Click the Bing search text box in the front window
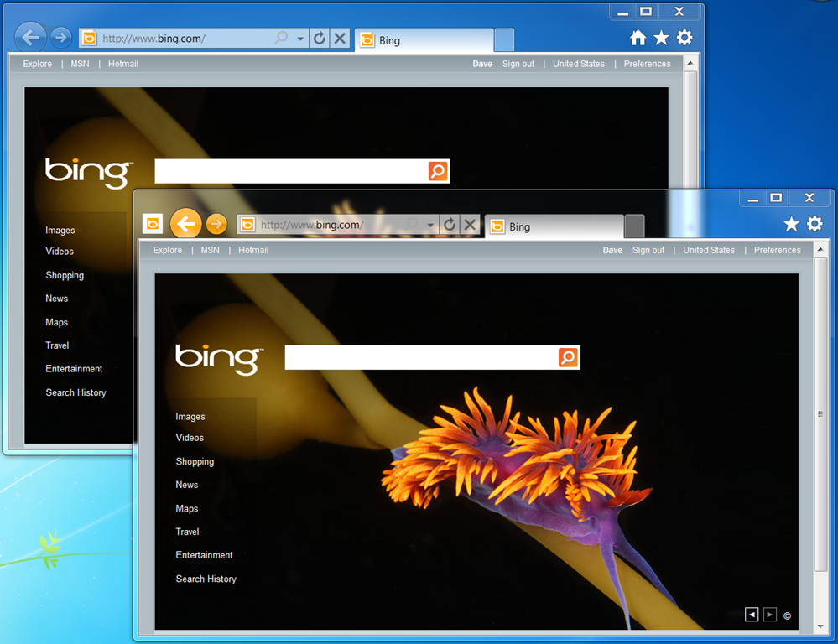The width and height of the screenshot is (838, 644). pos(421,357)
